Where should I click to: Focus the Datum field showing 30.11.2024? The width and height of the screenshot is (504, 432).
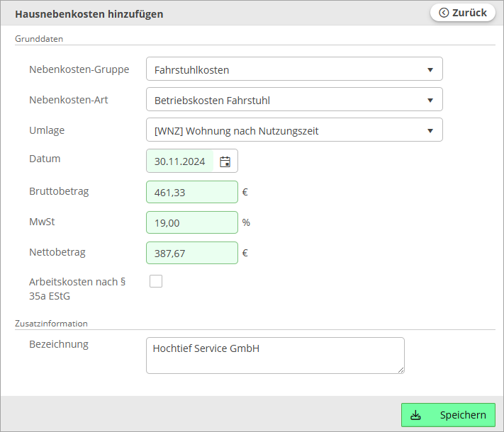pos(180,161)
